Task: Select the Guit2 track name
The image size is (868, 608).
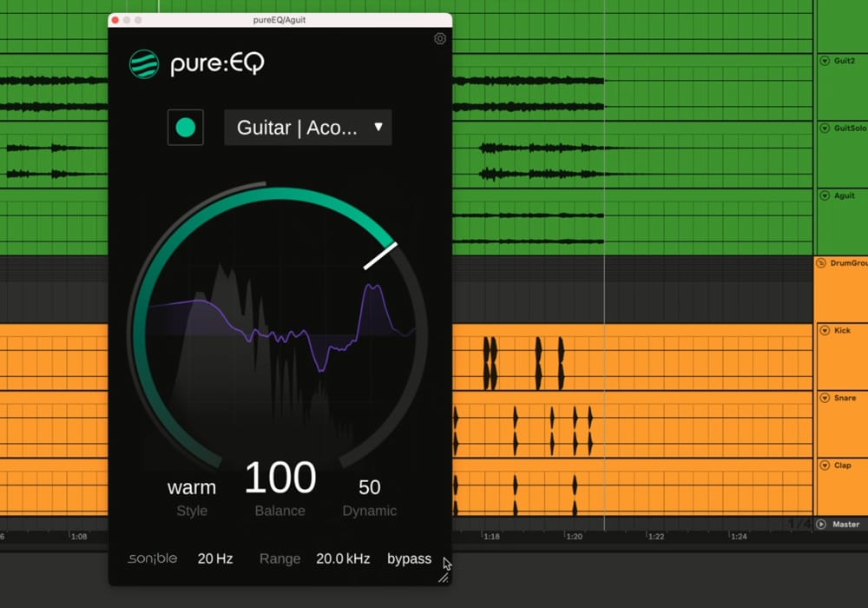Action: [845, 60]
